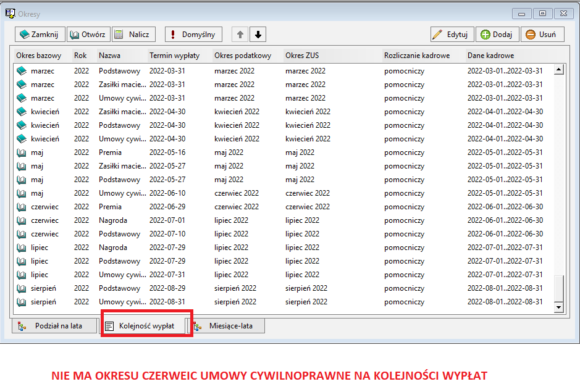
Task: Select payment date 2022-07-01
Action: (167, 220)
